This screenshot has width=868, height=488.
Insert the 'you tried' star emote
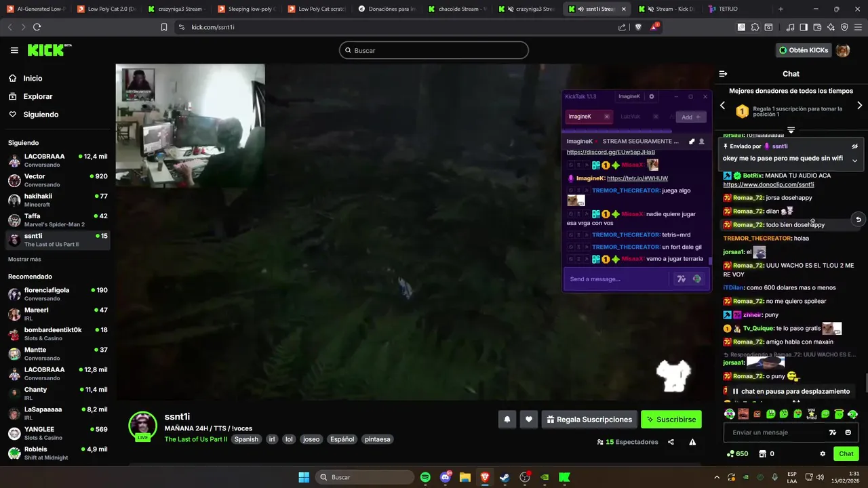pos(812,414)
